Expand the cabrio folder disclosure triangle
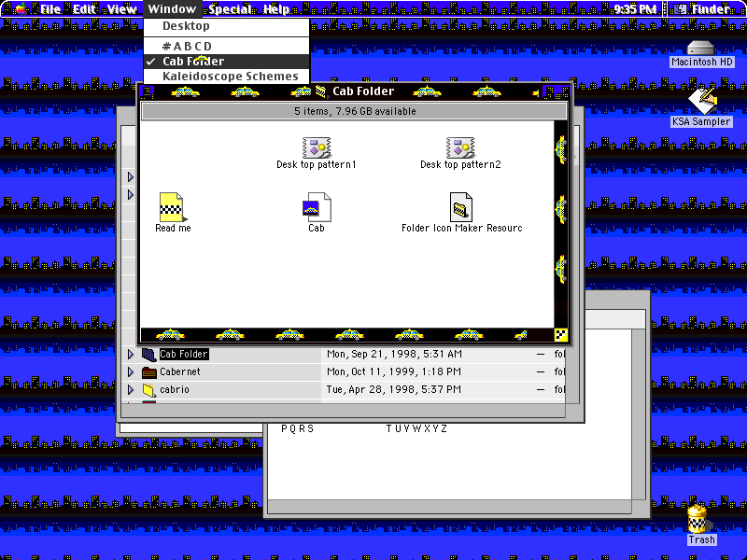The height and width of the screenshot is (560, 747). click(131, 390)
